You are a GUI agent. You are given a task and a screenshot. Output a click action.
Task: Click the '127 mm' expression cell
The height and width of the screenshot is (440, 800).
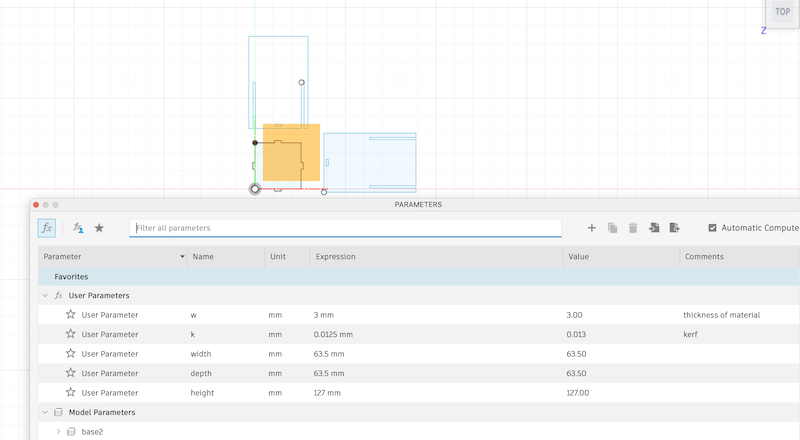pyautogui.click(x=327, y=393)
